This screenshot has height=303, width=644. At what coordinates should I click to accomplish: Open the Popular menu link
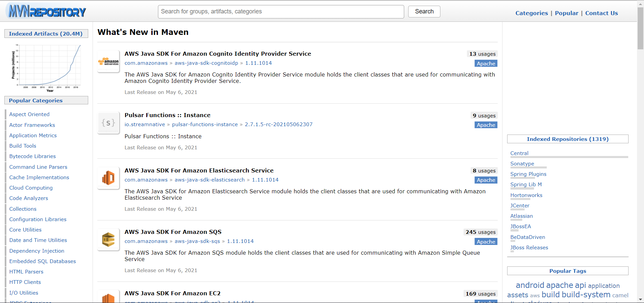pos(567,13)
